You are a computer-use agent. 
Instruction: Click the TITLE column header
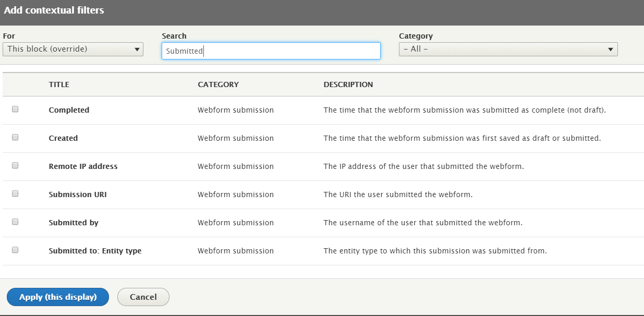59,84
